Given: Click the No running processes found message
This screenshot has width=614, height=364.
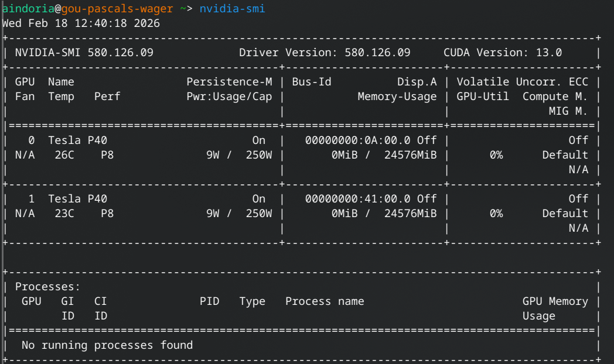Looking at the screenshot, I should point(107,345).
